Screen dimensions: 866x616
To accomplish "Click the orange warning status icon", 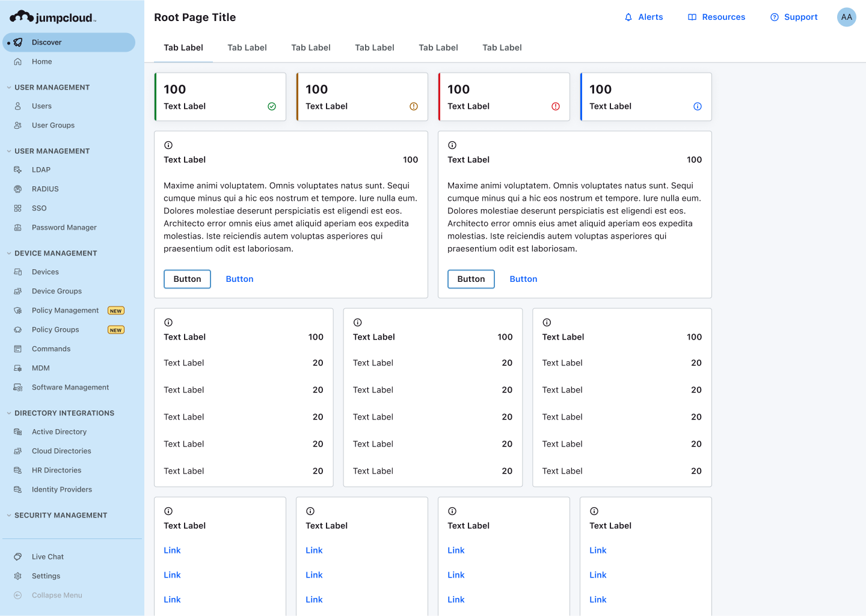I will 414,106.
